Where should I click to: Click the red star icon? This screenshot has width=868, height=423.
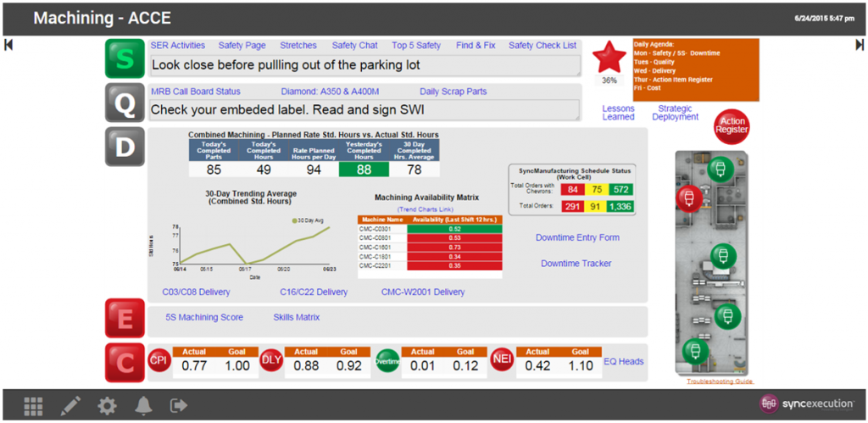(x=609, y=58)
